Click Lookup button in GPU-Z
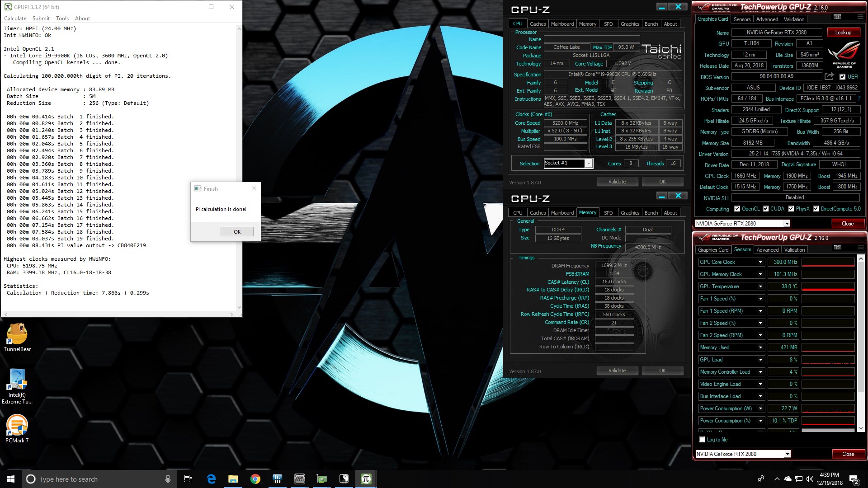868x488 pixels. (x=843, y=33)
